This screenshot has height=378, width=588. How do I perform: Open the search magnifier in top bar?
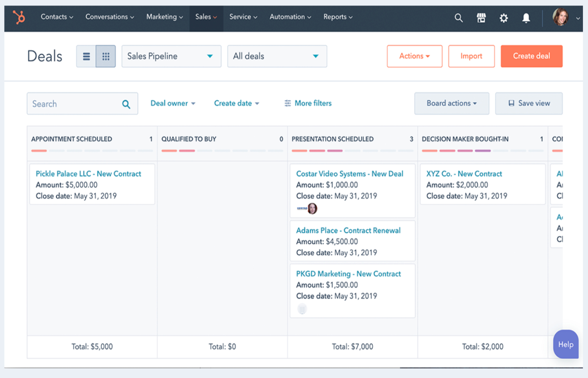(459, 18)
